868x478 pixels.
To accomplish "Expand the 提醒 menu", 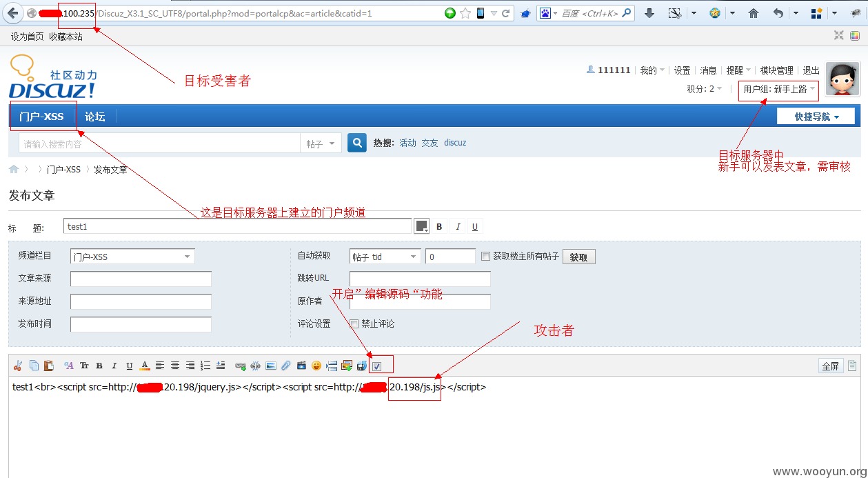I will 738,70.
